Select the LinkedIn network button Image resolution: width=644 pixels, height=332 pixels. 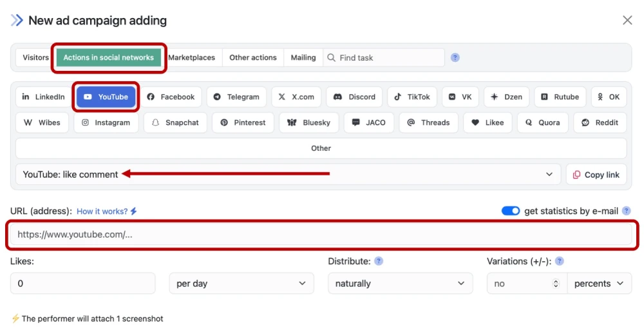tap(43, 97)
